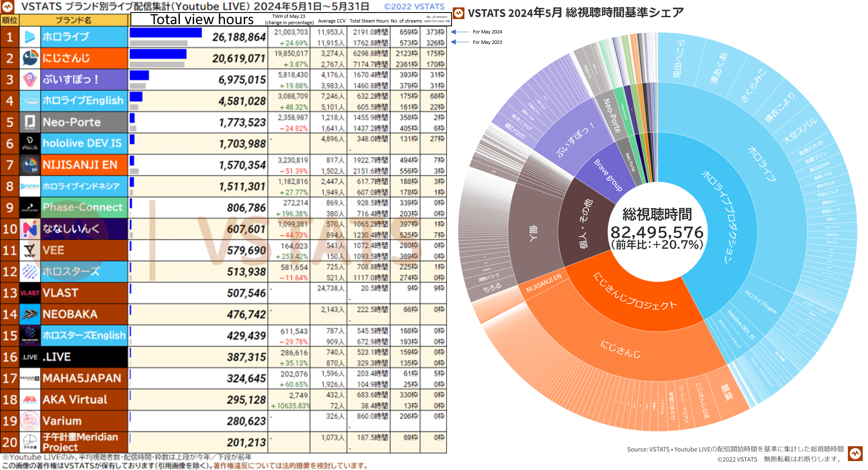Screen dimensions: 868x470
Task: Click the Brave group segment in the chart
Action: 608,175
